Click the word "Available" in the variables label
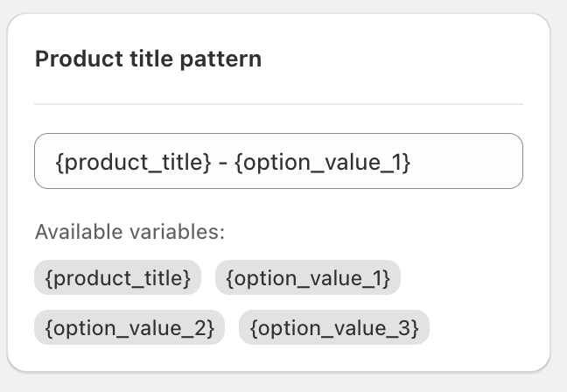This screenshot has height=392, width=567. (73, 233)
